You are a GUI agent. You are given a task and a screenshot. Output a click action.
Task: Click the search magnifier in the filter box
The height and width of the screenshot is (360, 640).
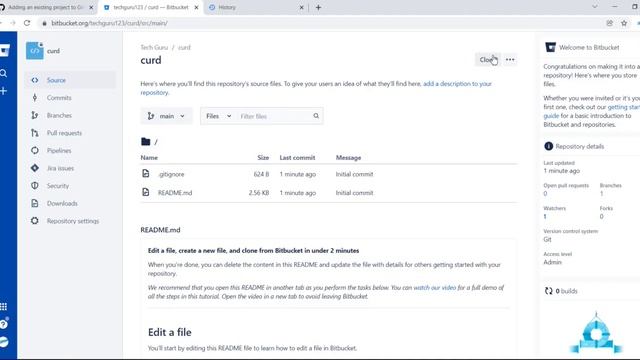[316, 116]
